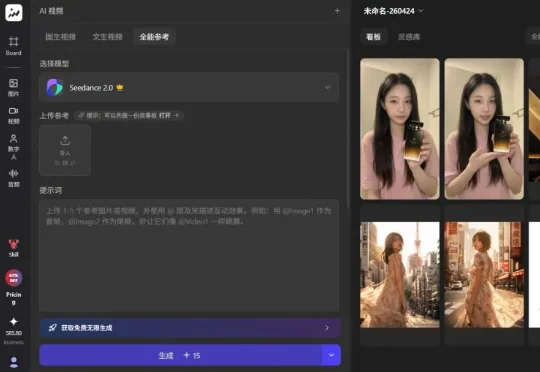Open the 灵感库 tab

point(409,37)
